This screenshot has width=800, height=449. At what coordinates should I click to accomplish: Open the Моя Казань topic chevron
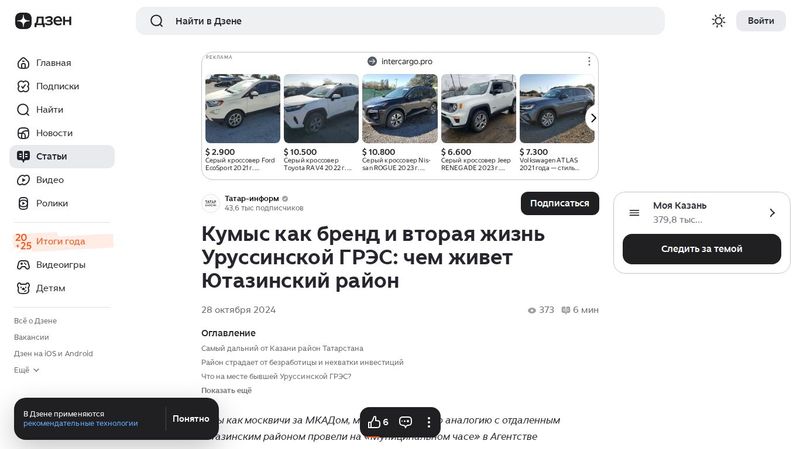(771, 213)
